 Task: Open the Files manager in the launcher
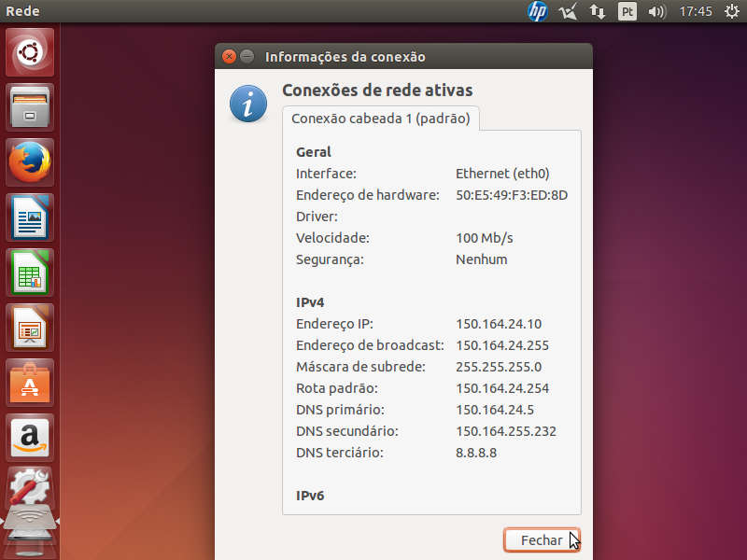(31, 107)
